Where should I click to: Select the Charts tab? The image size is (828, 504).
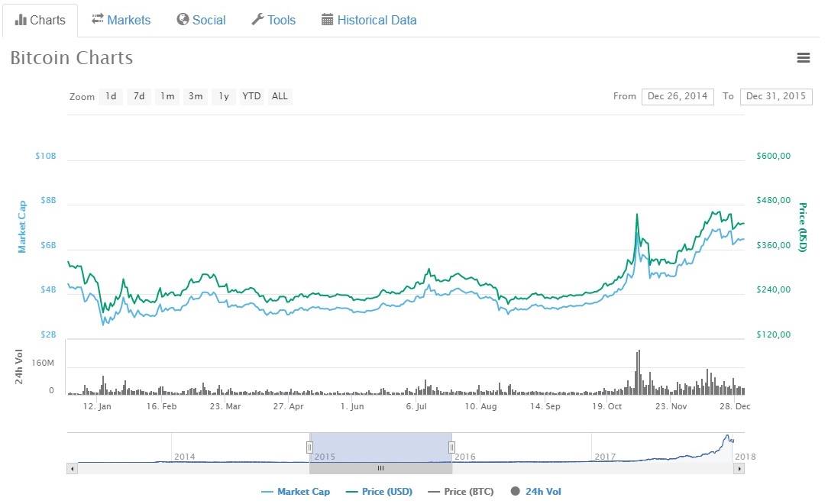[40, 20]
